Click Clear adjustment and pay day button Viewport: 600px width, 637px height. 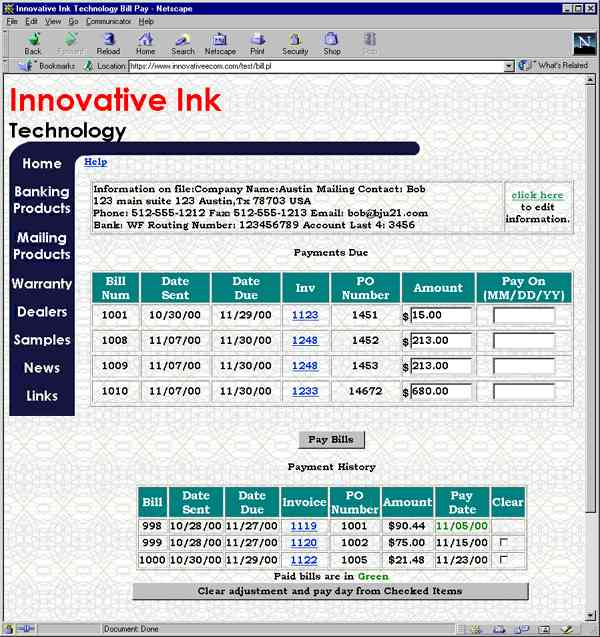click(x=330, y=591)
